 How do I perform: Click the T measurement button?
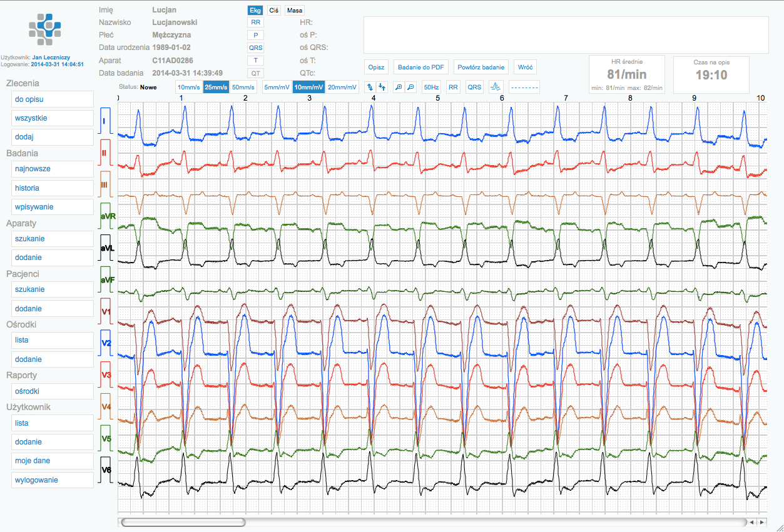[x=255, y=61]
